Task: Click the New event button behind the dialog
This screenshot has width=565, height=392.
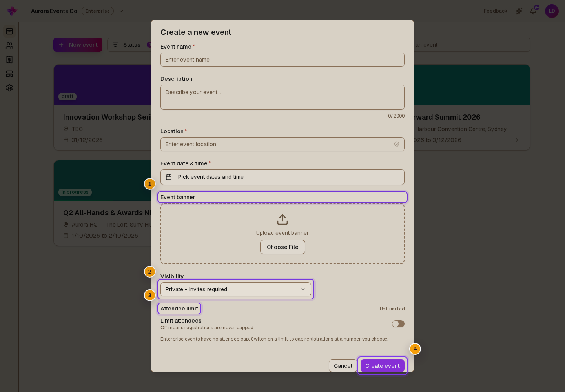Action: 78,45
